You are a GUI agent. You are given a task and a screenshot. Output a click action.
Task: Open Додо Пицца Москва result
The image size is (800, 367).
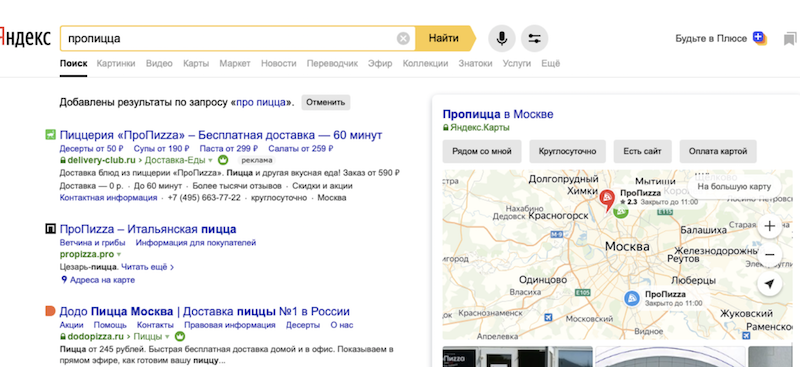tap(205, 311)
